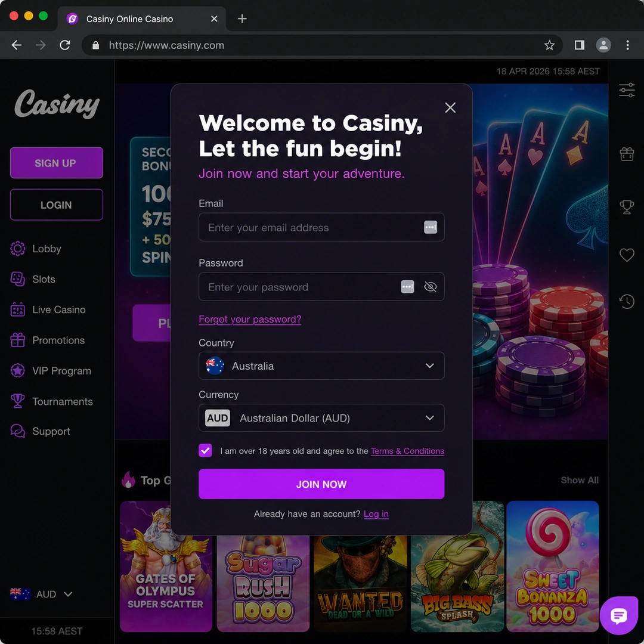Uncheck the over 18 years agreement checkbox
This screenshot has width=644, height=644.
click(x=205, y=451)
